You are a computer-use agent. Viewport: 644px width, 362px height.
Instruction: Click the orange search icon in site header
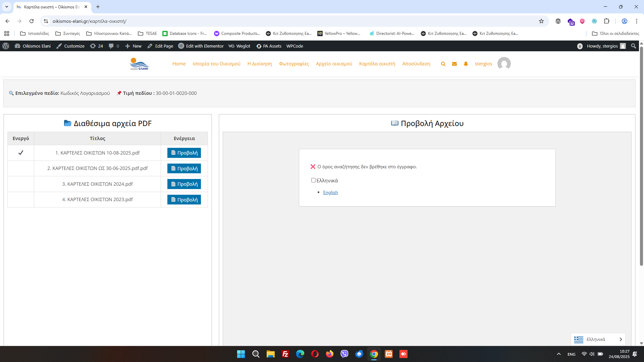point(443,64)
